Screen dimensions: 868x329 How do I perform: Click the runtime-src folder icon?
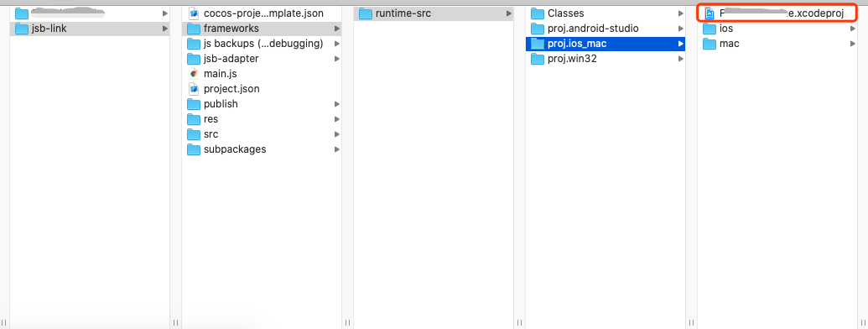coord(366,13)
